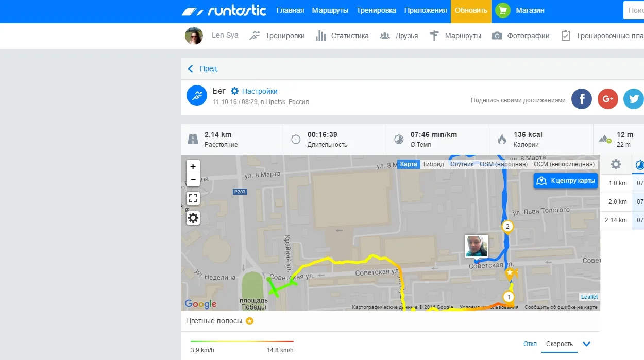
Task: Turn colored traces off with Откл
Action: tap(530, 344)
